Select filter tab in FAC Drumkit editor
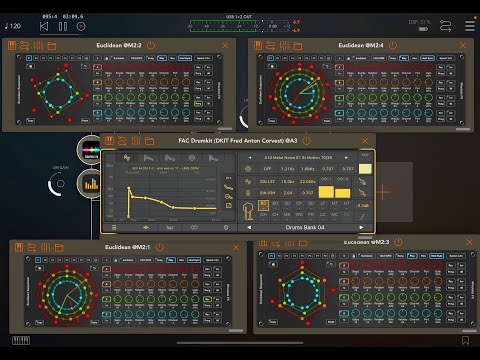480x360 pixels. coord(192,158)
